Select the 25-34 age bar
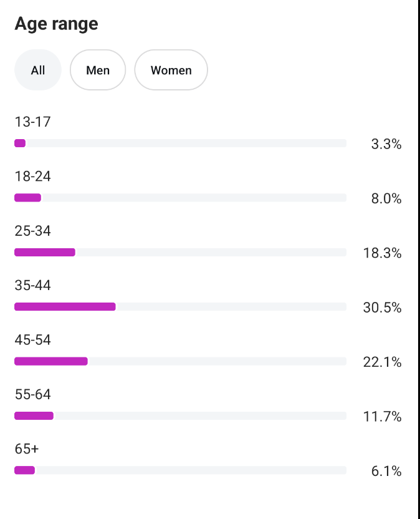 pos(180,253)
